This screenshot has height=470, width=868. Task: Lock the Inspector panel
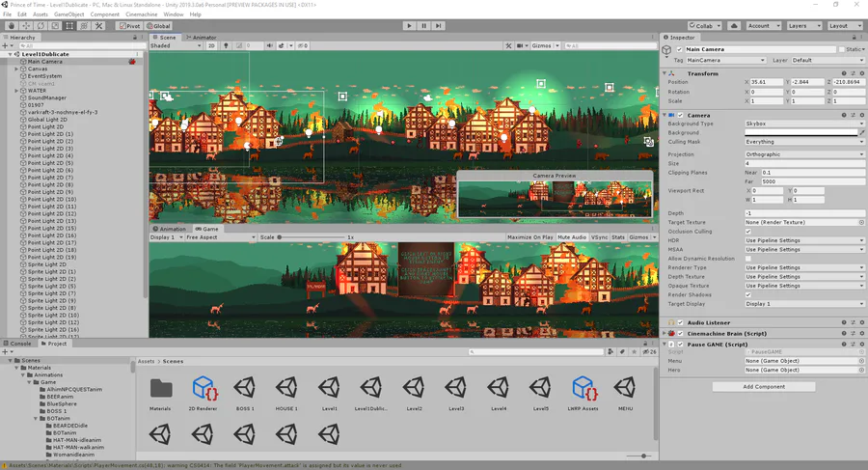(853, 37)
